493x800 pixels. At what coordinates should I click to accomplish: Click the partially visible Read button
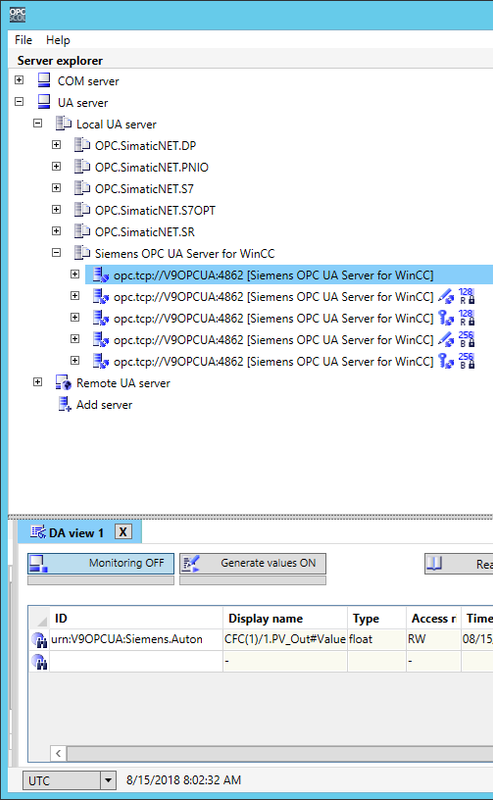click(458, 564)
